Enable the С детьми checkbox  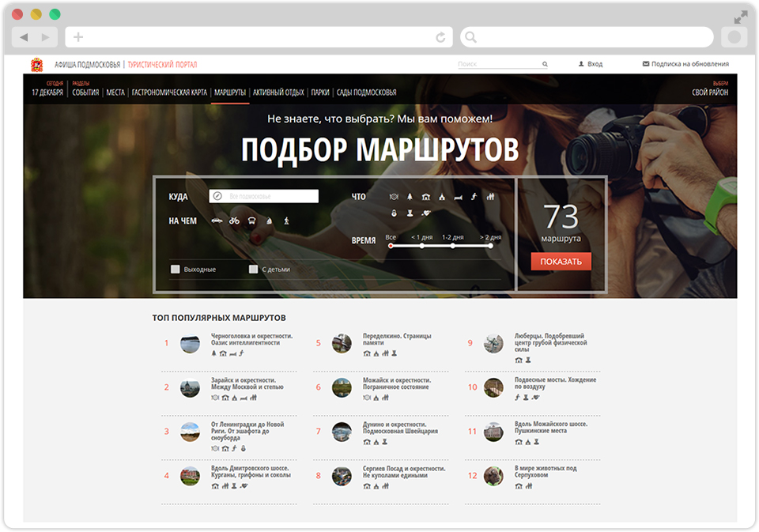coord(254,270)
